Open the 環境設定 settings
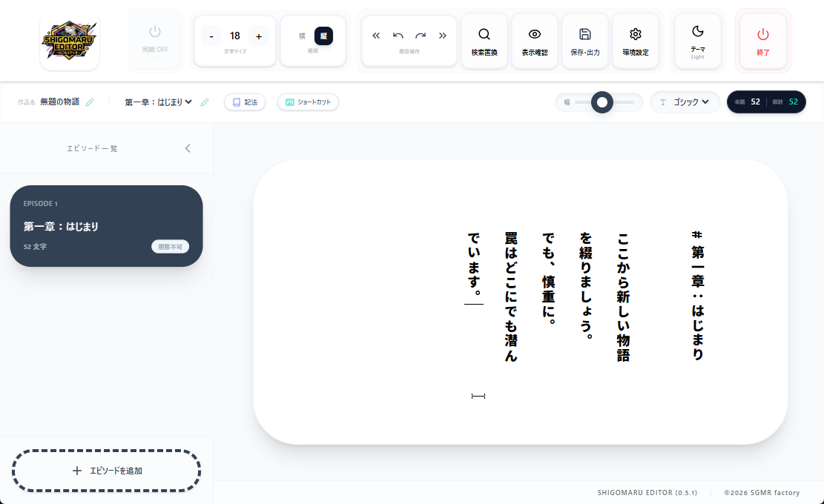The width and height of the screenshot is (824, 504). click(635, 40)
